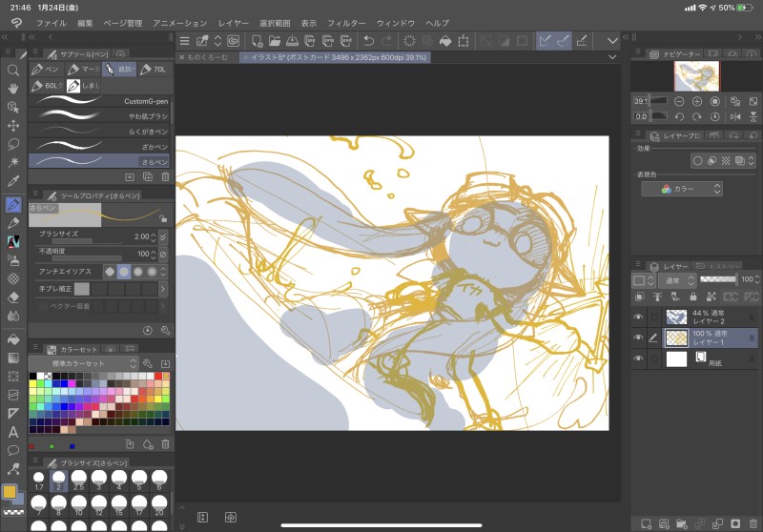Open the 通常 blending mode dropdown

[678, 280]
